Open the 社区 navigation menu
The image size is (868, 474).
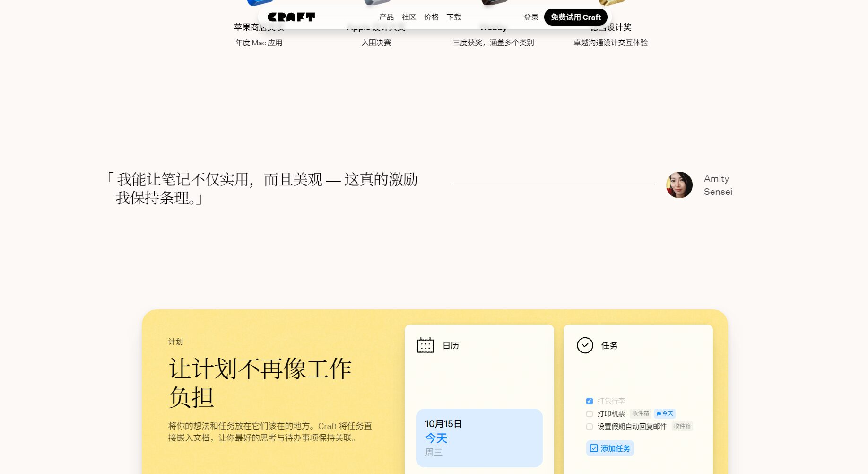tap(408, 18)
